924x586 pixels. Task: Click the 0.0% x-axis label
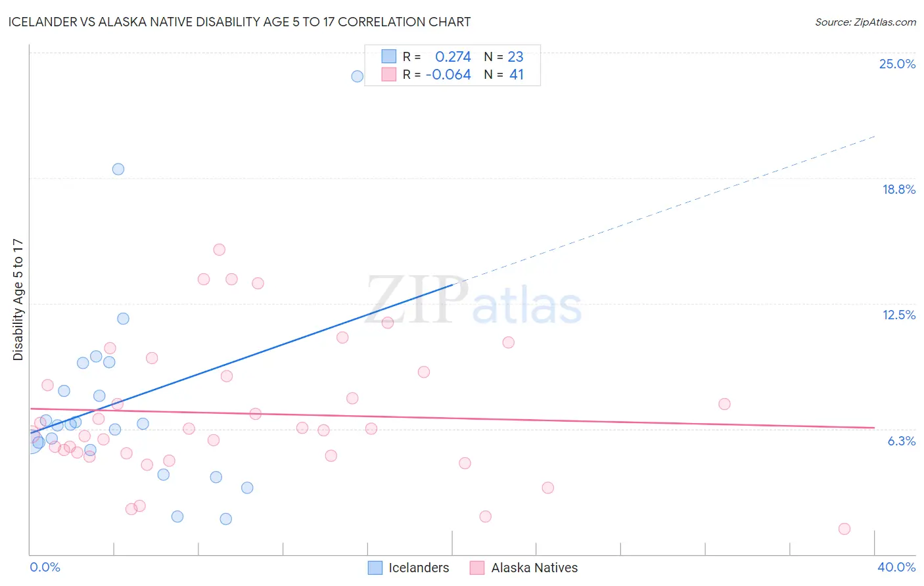click(45, 567)
